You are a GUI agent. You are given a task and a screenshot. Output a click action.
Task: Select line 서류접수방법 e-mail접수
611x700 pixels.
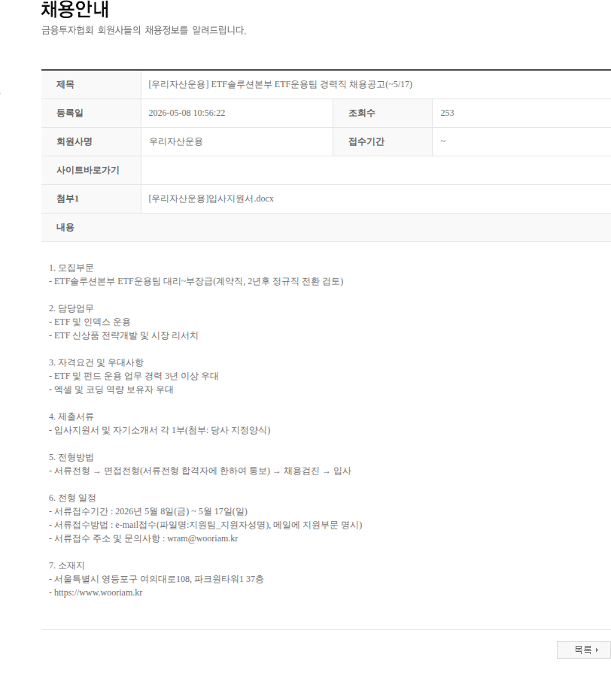[x=205, y=525]
